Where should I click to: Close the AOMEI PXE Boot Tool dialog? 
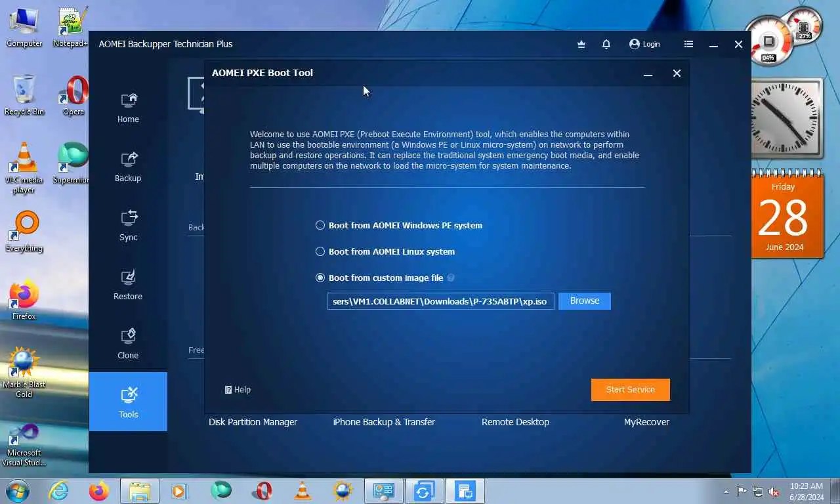point(677,73)
